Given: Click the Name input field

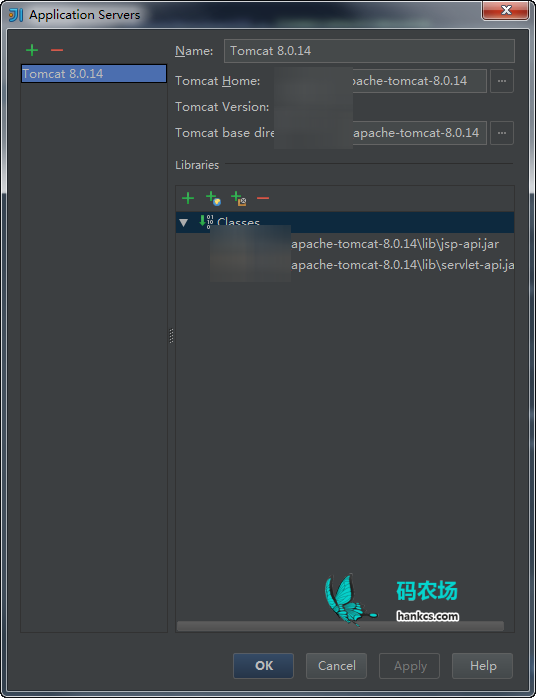Looking at the screenshot, I should 370,51.
